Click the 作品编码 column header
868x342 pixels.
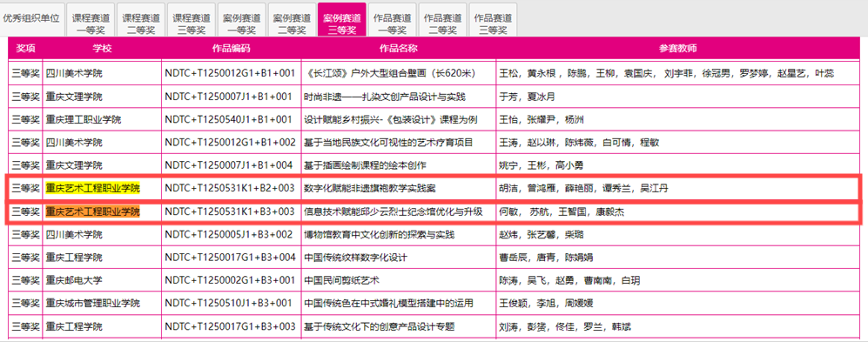coord(232,48)
